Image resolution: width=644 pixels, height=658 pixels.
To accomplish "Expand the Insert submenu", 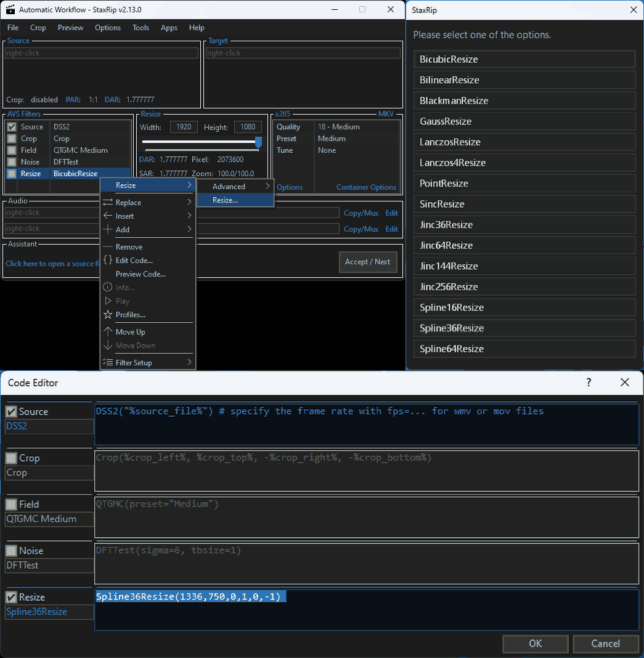I will [x=148, y=216].
